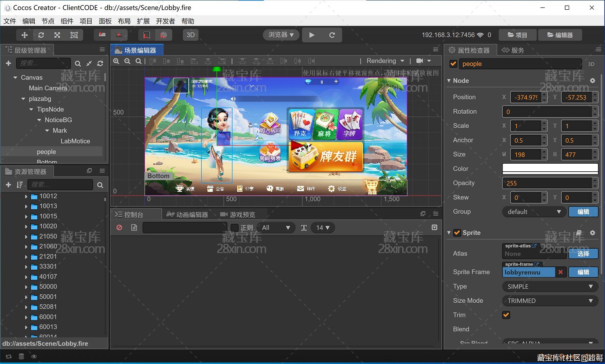Open the project folder button

[x=517, y=35]
